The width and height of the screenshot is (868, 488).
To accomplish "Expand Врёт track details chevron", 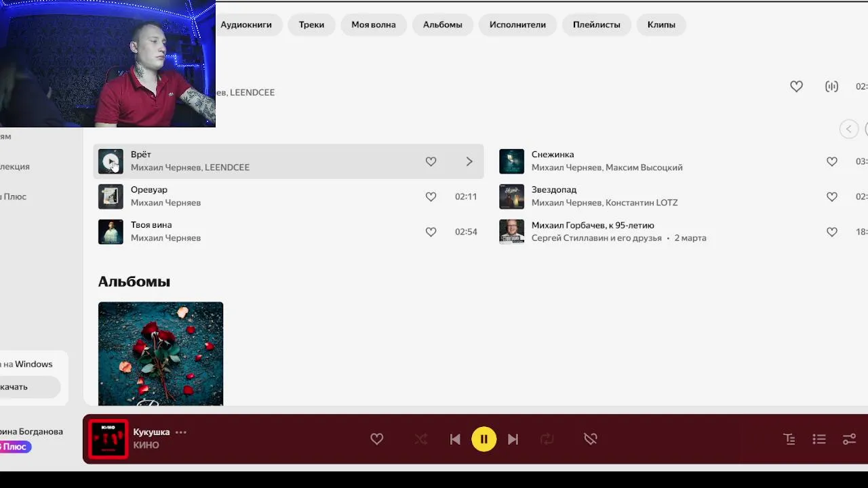I will coord(469,161).
